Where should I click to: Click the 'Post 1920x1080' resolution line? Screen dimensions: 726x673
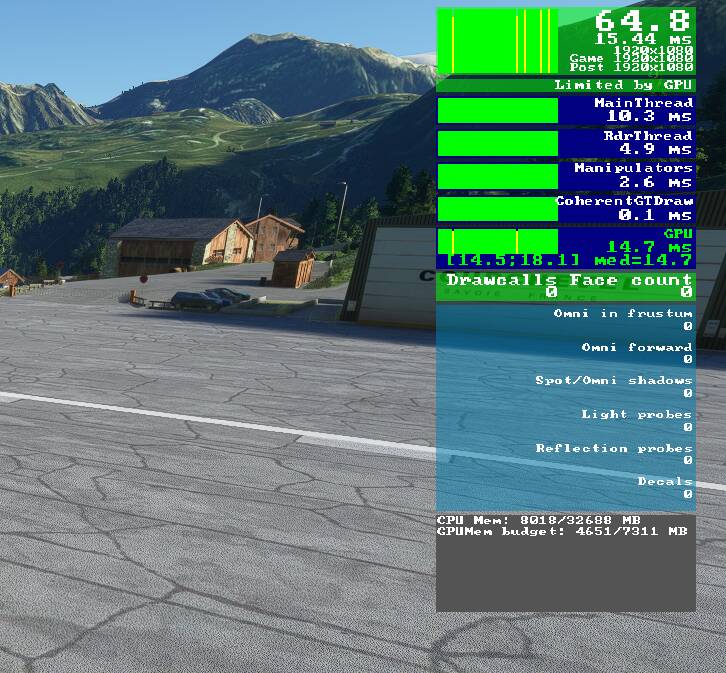click(631, 67)
